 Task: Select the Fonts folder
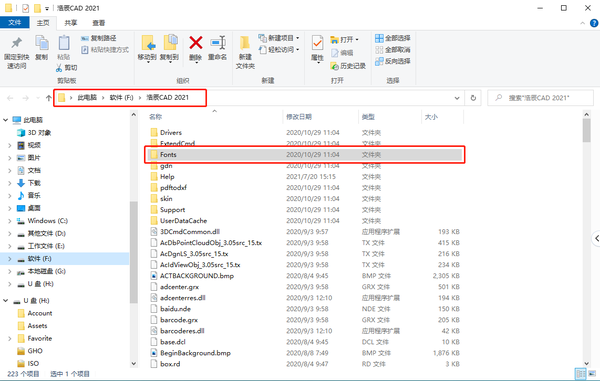tap(305, 155)
